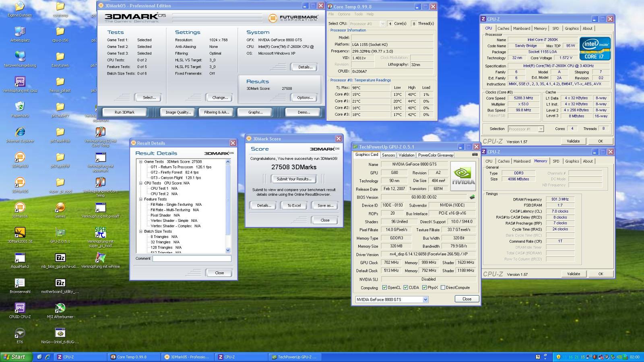Click the Internet Explorer quick launch icon
The height and width of the screenshot is (362, 644).
click(47, 357)
